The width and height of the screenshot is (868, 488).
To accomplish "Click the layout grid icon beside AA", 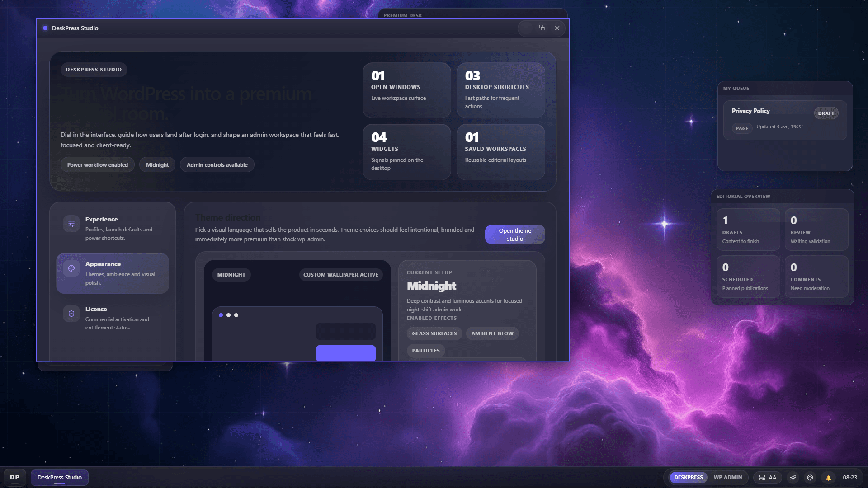I will (x=762, y=477).
